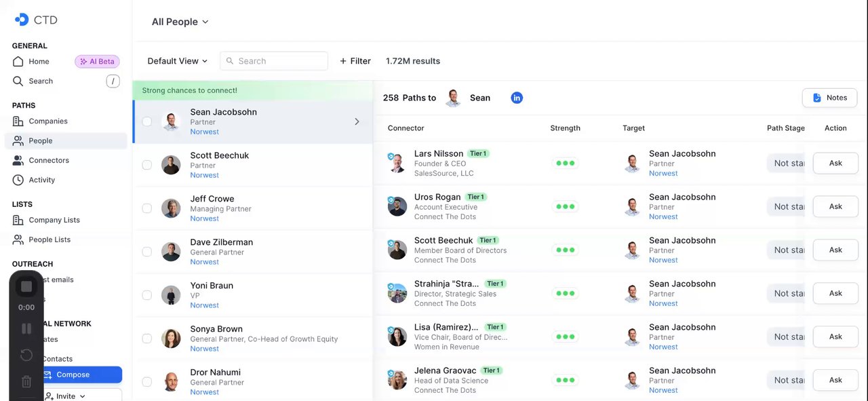
Task: Open path stage dropdown in Jelena Graovac row
Action: [787, 380]
